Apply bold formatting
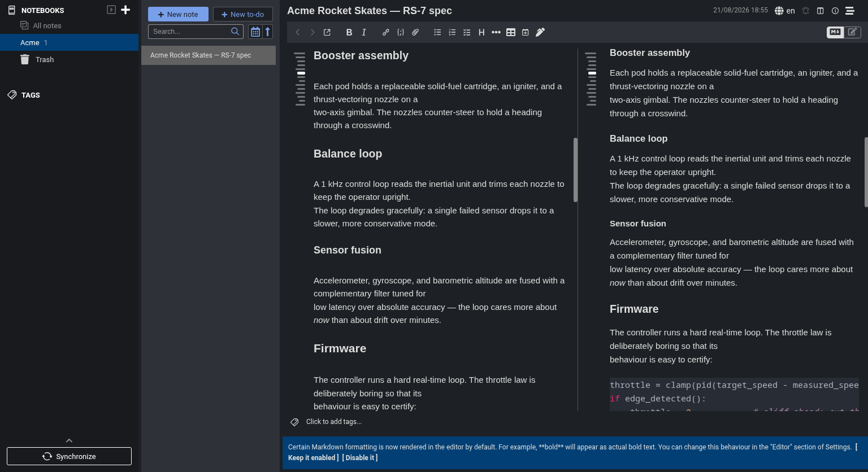Image resolution: width=868 pixels, height=472 pixels. 349,32
